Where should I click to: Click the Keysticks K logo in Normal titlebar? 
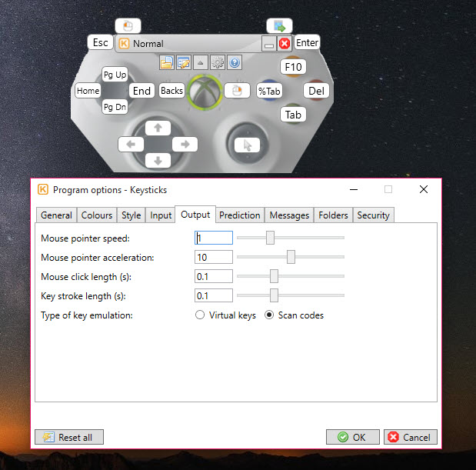point(124,43)
